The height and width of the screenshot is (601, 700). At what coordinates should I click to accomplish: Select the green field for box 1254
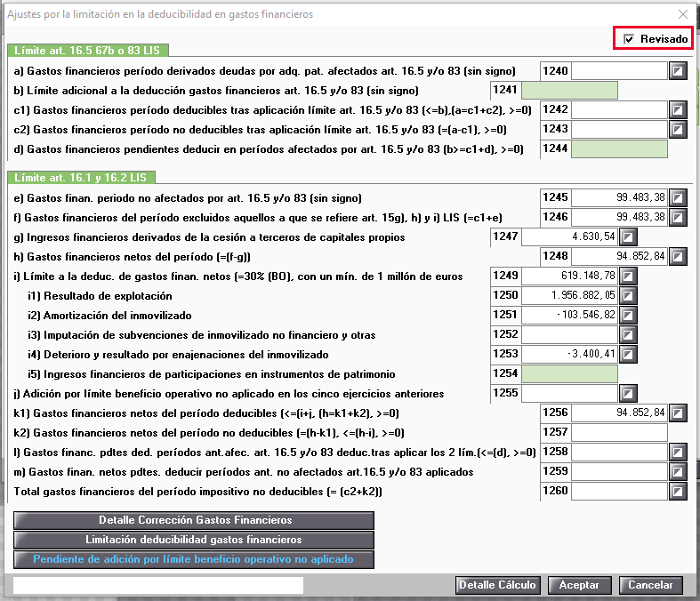[569, 374]
